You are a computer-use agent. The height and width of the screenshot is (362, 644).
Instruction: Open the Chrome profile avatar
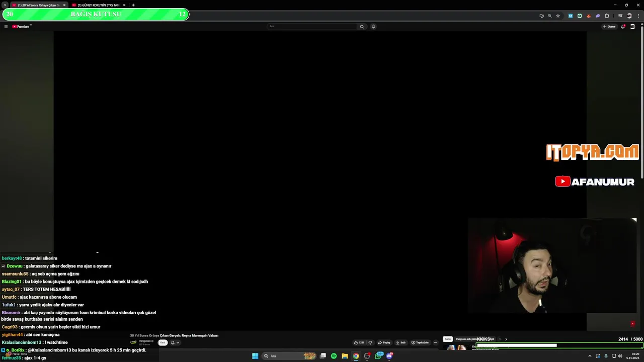[x=629, y=16]
